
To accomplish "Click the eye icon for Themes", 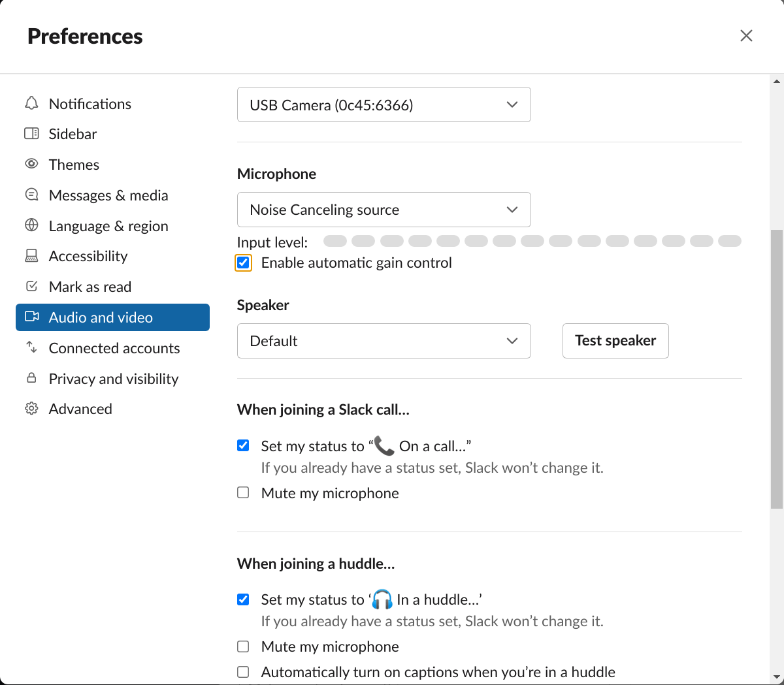I will pyautogui.click(x=31, y=164).
